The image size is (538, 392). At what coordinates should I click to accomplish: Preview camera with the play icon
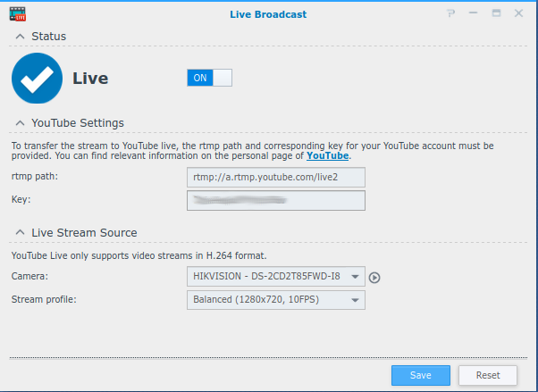click(x=374, y=278)
